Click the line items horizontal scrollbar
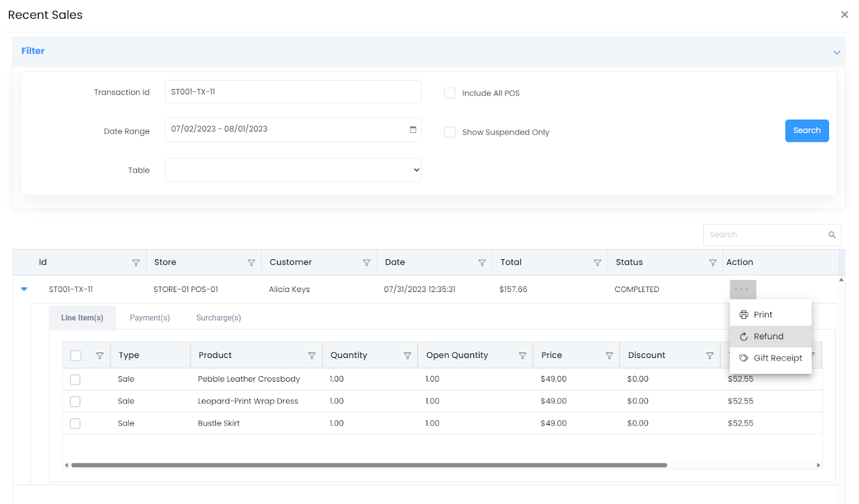This screenshot has width=859, height=504. 369,465
